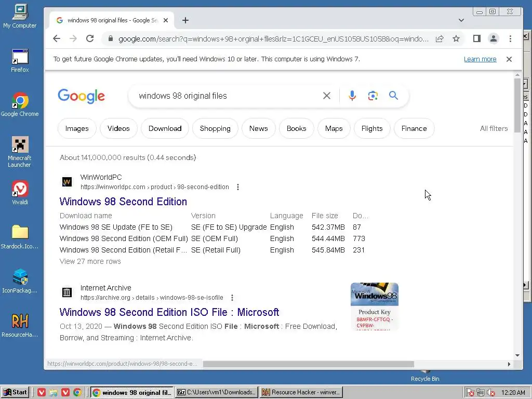Open Minecraft Launcher desktop shortcut
The image size is (532, 399).
[20, 152]
